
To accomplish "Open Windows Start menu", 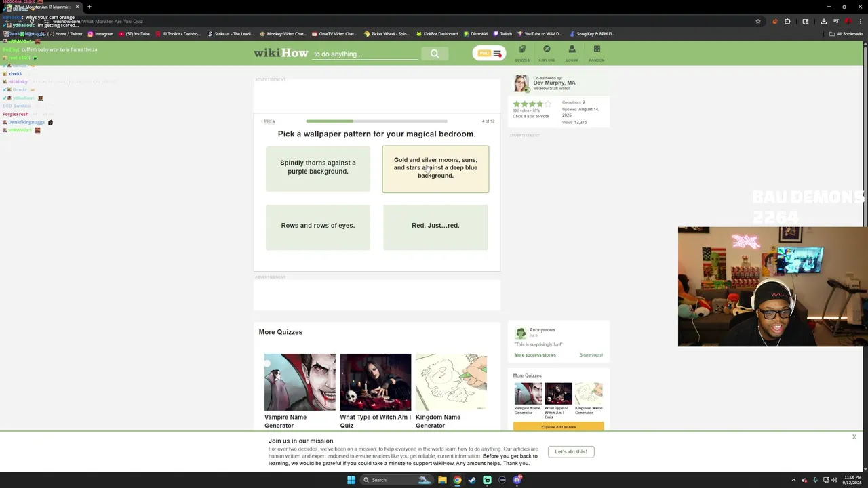I will [351, 480].
